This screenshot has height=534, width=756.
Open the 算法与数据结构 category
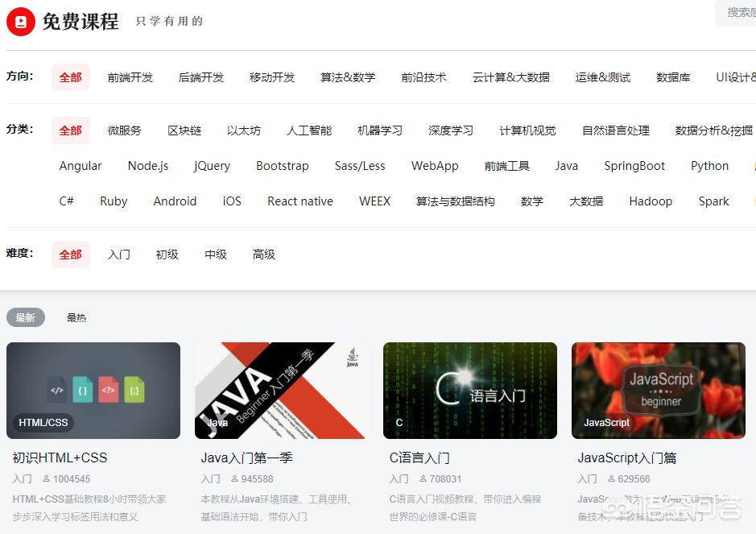[455, 201]
